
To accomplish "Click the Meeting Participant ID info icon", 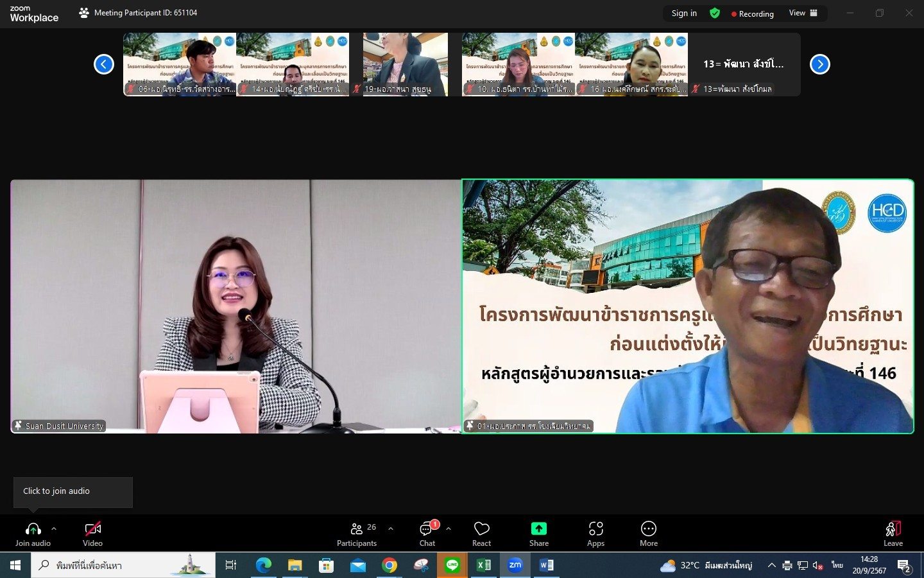I will point(84,13).
